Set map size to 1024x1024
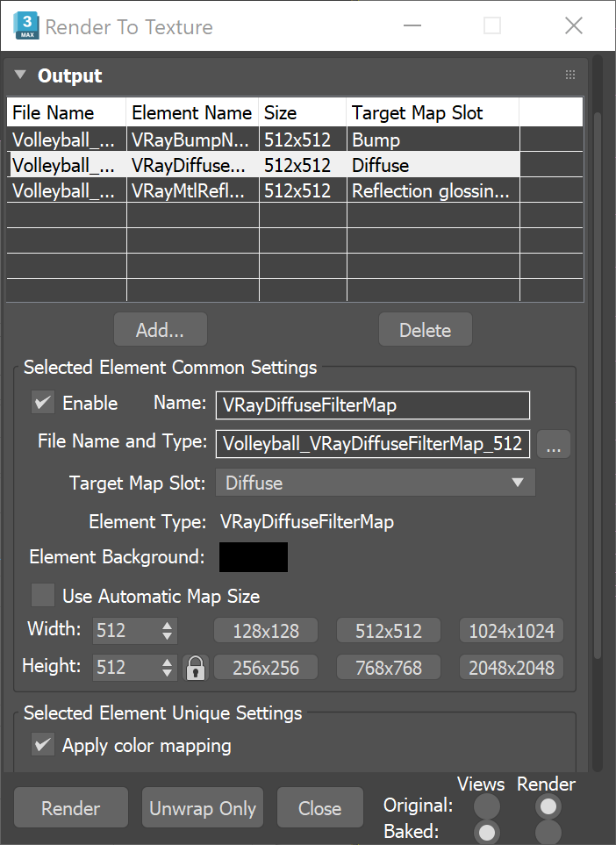616x845 pixels. (x=512, y=631)
